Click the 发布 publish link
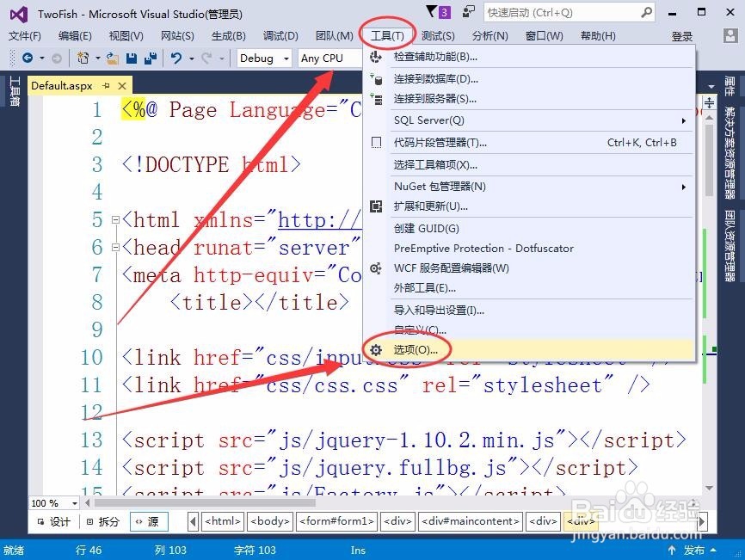Image resolution: width=745 pixels, height=560 pixels. (694, 549)
